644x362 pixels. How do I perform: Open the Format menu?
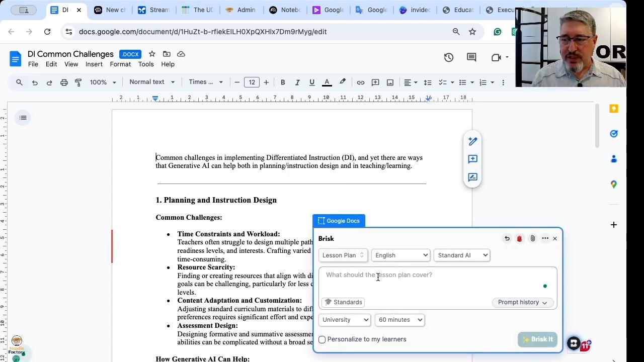120,64
